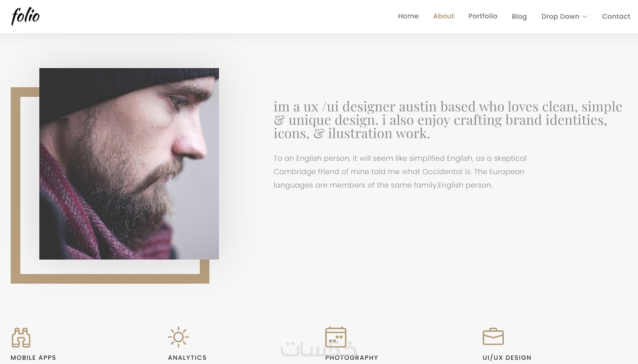Click the sun Analytics icon
The height and width of the screenshot is (364, 638).
point(178,337)
